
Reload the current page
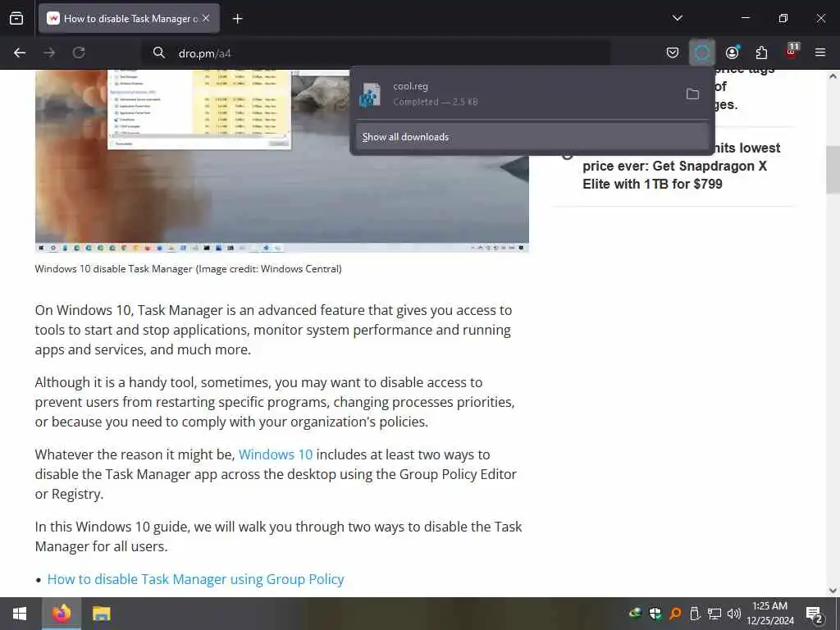click(x=79, y=52)
